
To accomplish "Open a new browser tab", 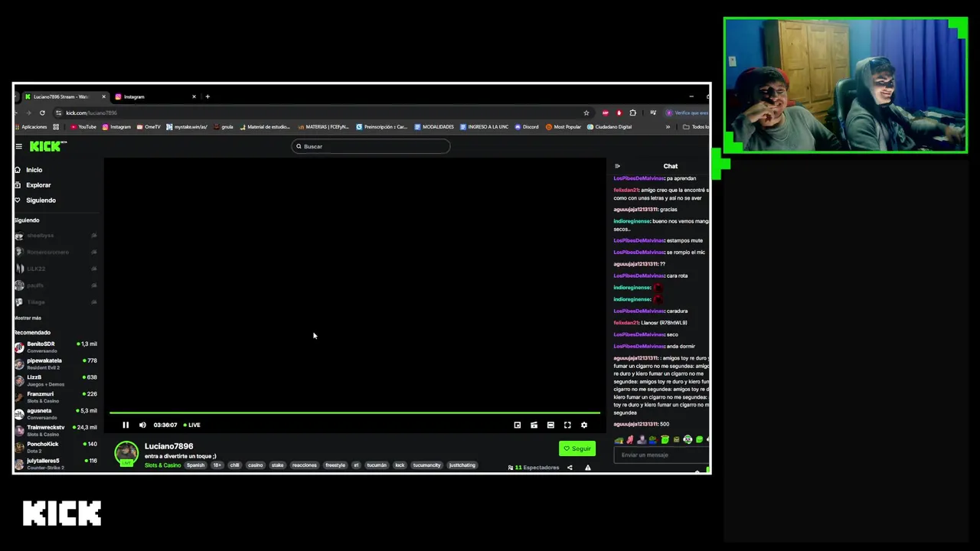I will point(207,96).
